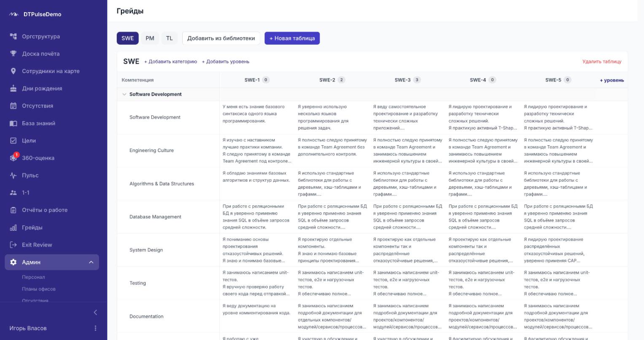Click the gear icon for Админ
The height and width of the screenshot is (340, 644).
pos(13,262)
